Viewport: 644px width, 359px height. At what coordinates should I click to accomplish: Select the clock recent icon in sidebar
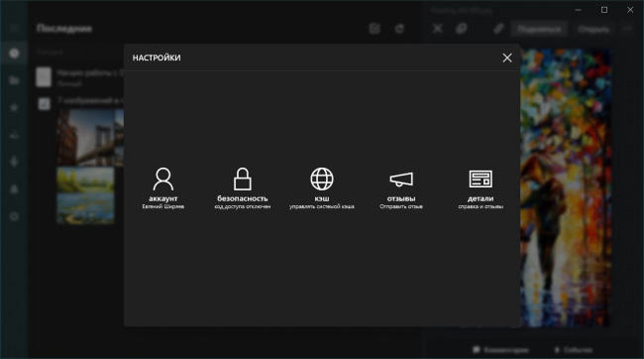tap(14, 53)
